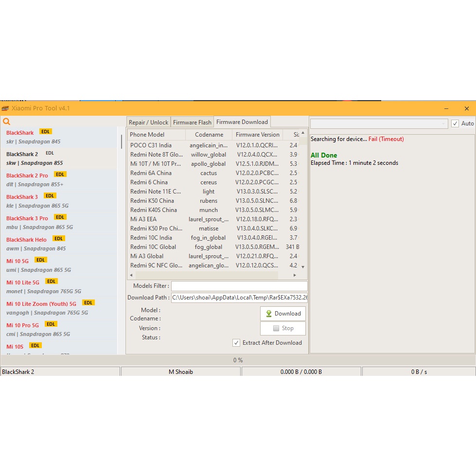The width and height of the screenshot is (476, 476).
Task: Uncheck Extract After Download option
Action: [x=236, y=343]
